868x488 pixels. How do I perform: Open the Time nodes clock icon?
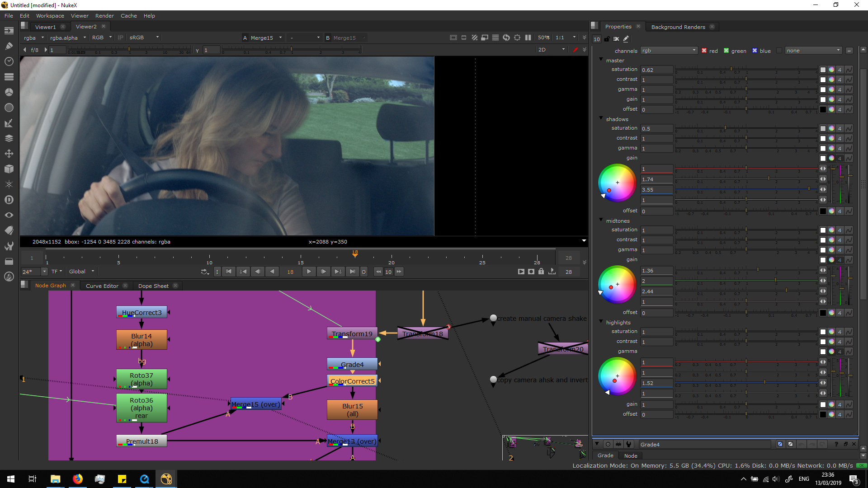(9, 61)
